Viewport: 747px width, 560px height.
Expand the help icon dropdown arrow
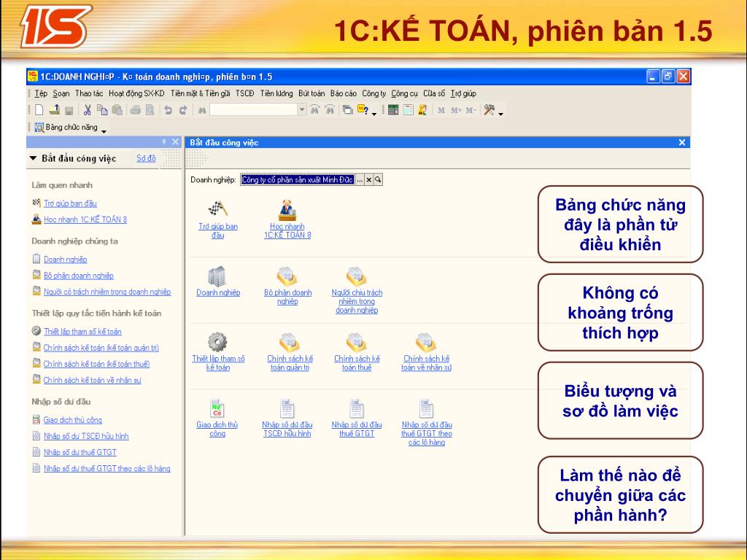[374, 114]
